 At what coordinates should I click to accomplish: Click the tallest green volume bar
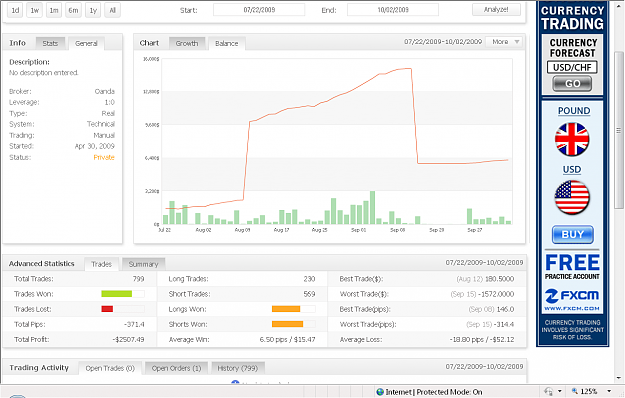[372, 208]
